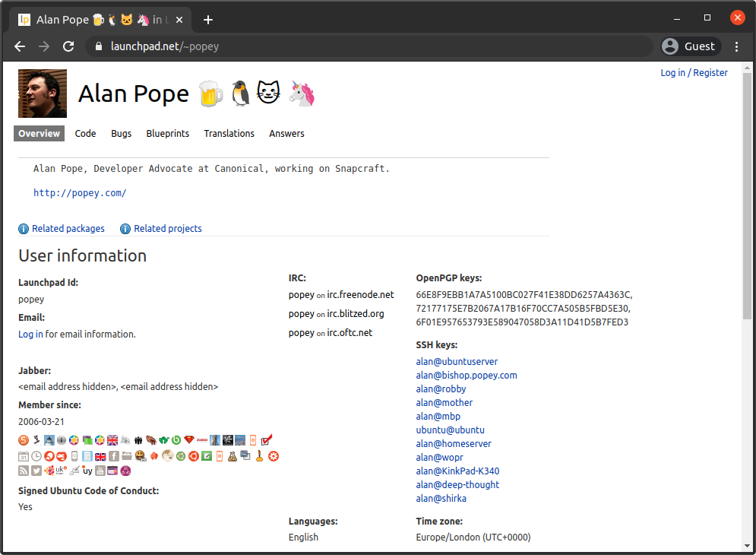The width and height of the screenshot is (756, 555).
Task: Click the OpenPGP key starting with 66E8F9EBB1
Action: [x=524, y=295]
